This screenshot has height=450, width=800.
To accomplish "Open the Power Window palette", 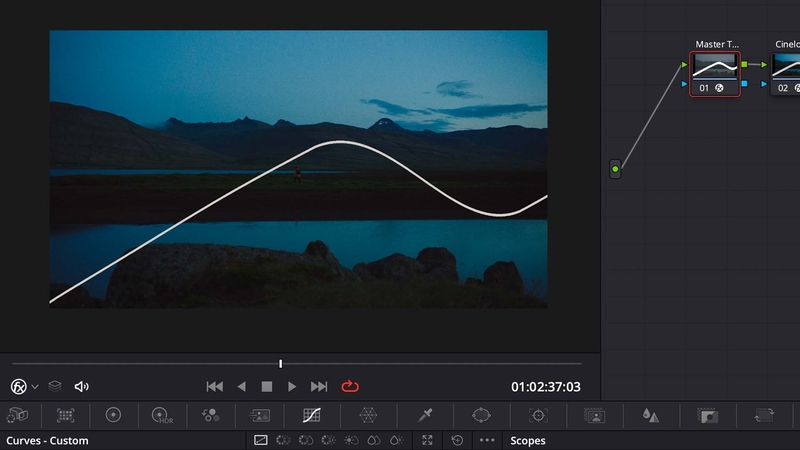I will [482, 414].
